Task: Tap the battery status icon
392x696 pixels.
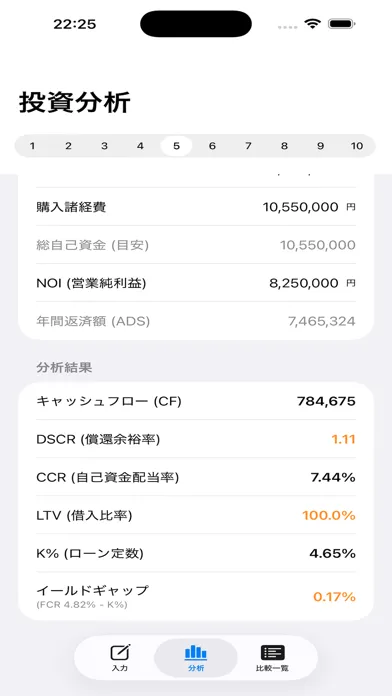Action: tap(343, 24)
